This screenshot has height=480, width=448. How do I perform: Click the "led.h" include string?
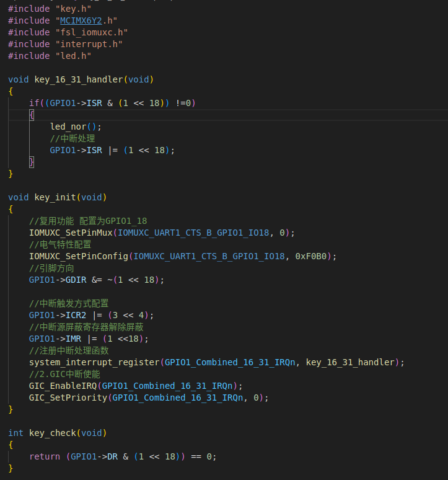73,56
